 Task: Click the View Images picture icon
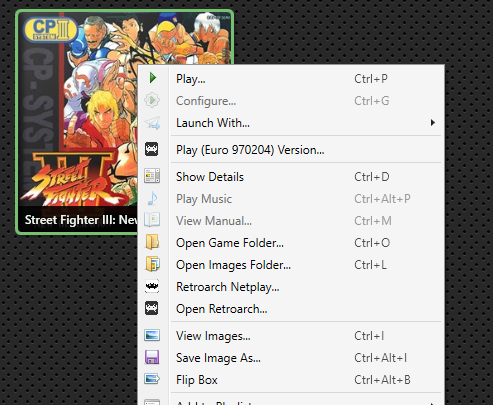152,335
